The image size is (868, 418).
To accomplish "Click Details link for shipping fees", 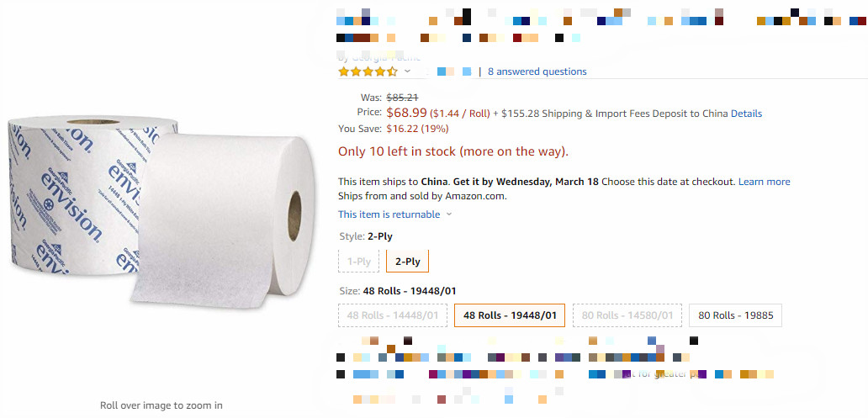I will (746, 114).
